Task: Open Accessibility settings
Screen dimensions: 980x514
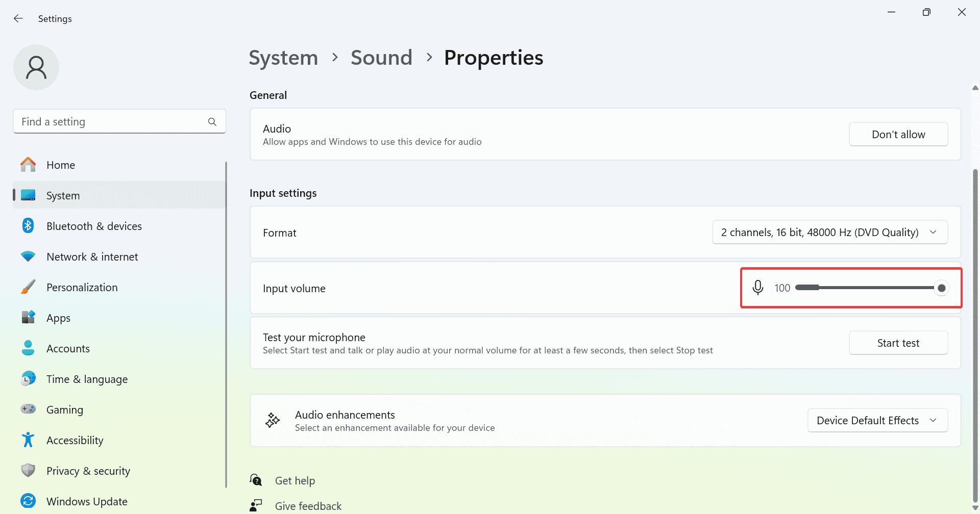Action: pos(119,440)
